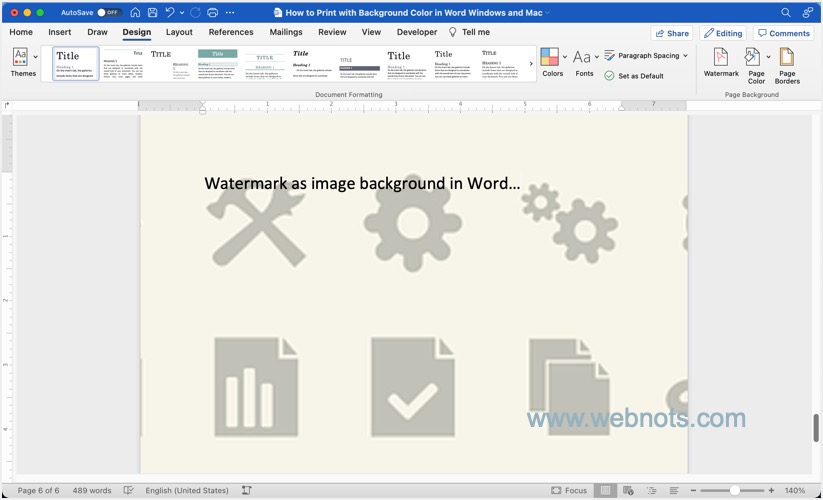823x500 pixels.
Task: Switch to Print Layout view in status bar
Action: click(605, 491)
